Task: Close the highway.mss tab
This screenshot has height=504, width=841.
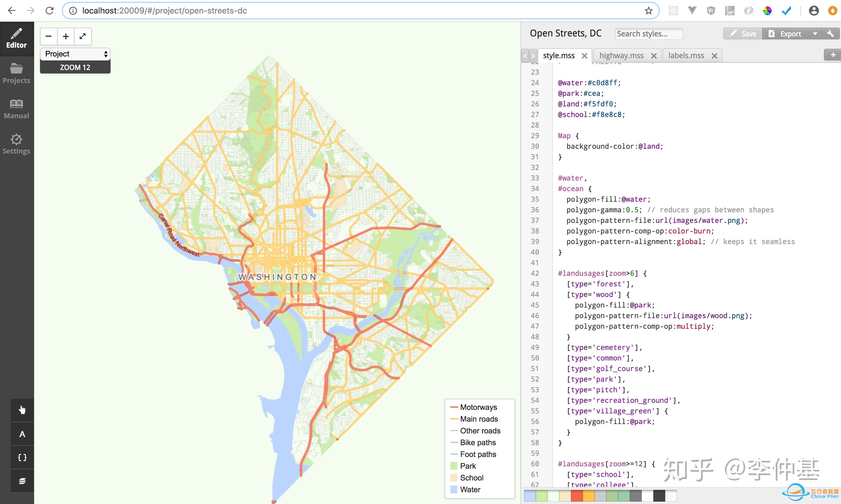Action: tap(654, 56)
